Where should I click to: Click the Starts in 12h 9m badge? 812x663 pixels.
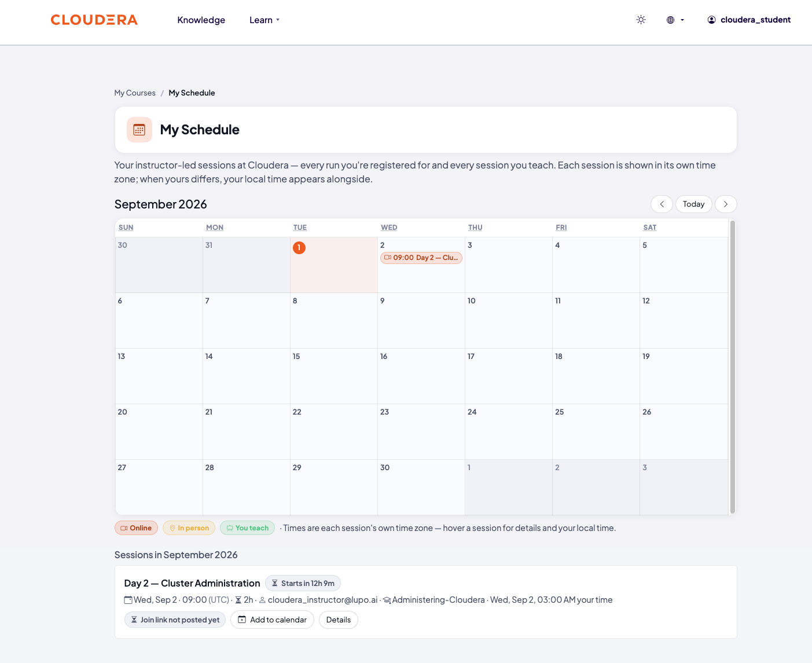[303, 583]
